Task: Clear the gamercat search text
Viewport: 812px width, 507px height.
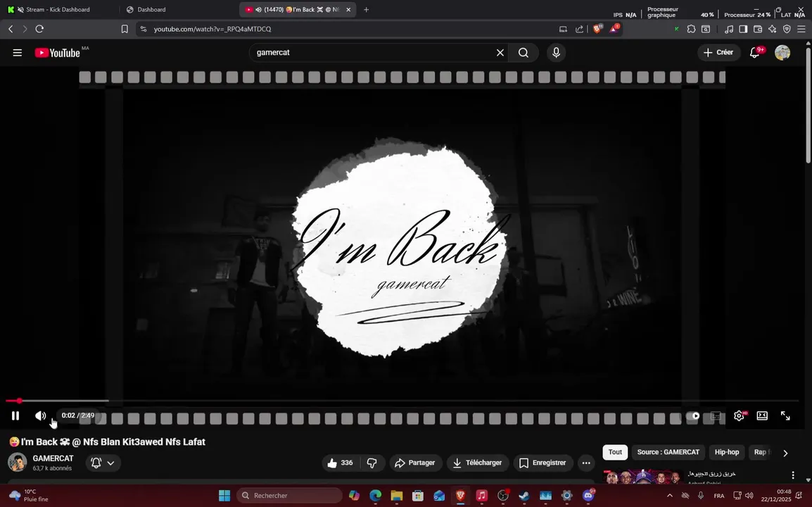Action: [500, 52]
